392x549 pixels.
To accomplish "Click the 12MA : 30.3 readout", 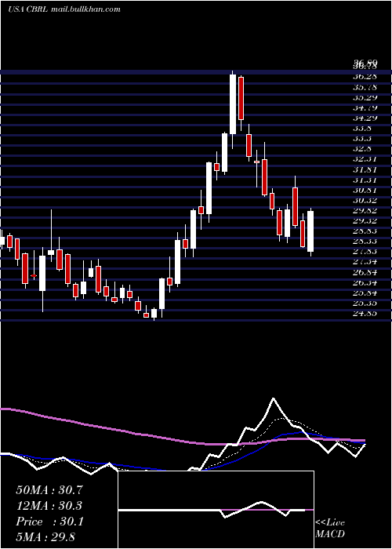I will pyautogui.click(x=49, y=506).
